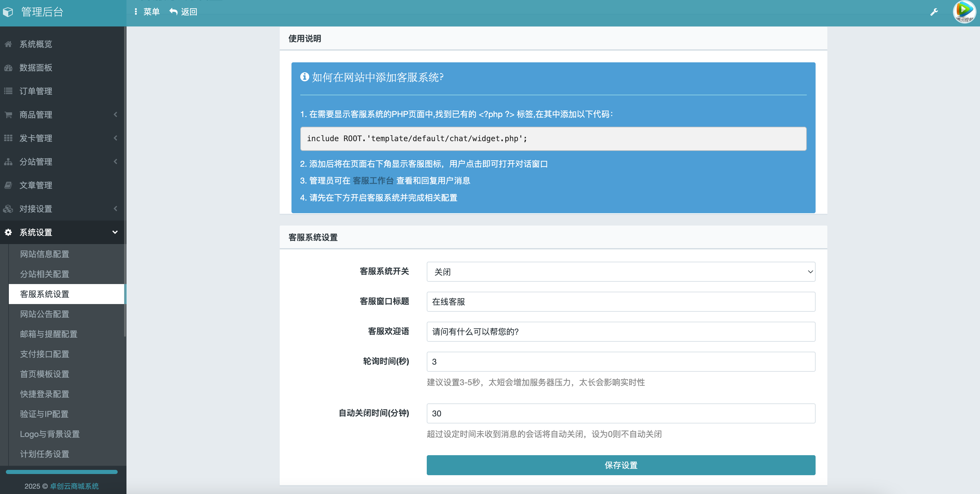
Task: Click the 保存设置 button
Action: click(x=621, y=465)
